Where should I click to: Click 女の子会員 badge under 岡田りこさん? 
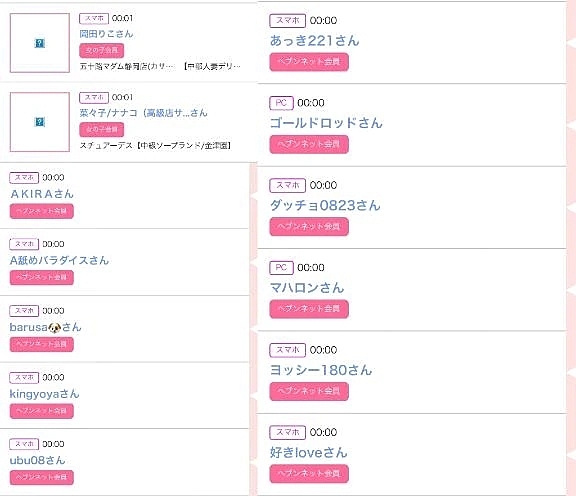pos(101,51)
